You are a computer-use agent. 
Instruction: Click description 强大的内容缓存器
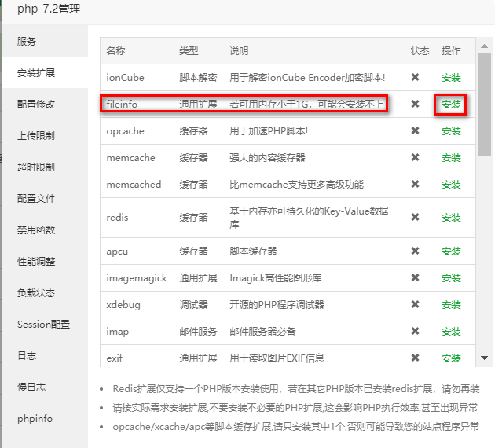[267, 157]
